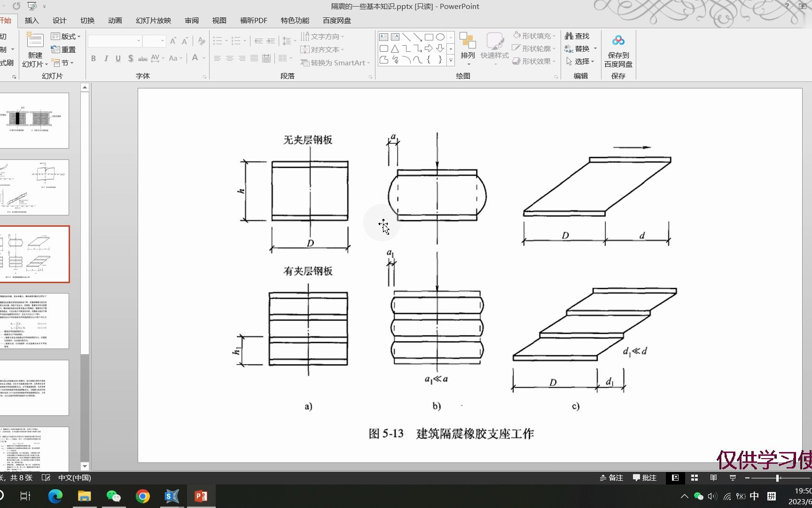Toggle bold formatting with the B button

(93, 58)
